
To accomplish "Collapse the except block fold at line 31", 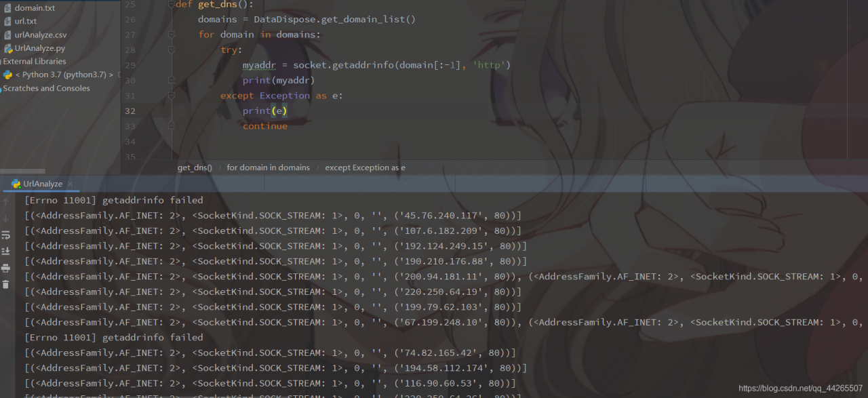I will coord(170,96).
